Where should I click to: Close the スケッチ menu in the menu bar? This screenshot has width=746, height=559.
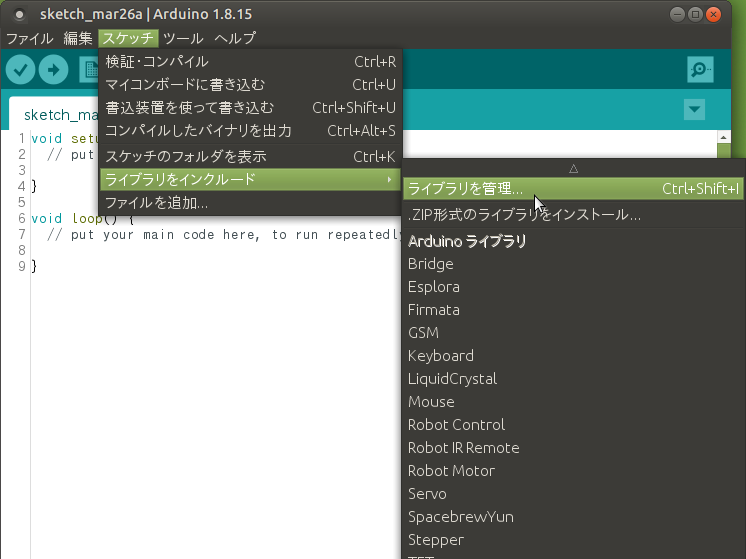[128, 38]
